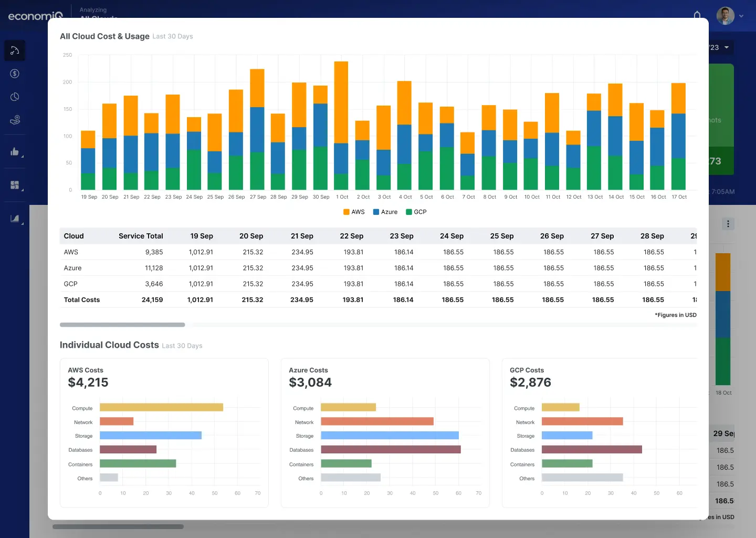Select the GCP Network bar
Viewport: 756px width, 538px height.
point(582,421)
